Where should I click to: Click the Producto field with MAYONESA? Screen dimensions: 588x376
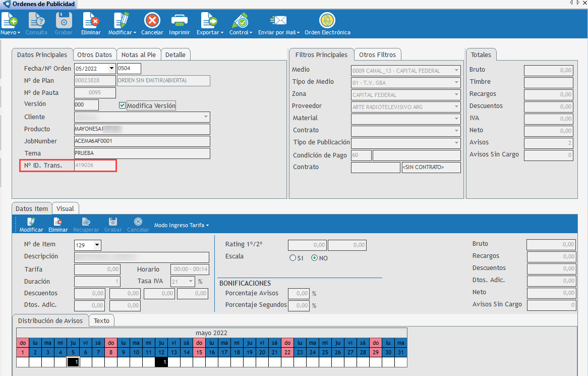point(142,129)
